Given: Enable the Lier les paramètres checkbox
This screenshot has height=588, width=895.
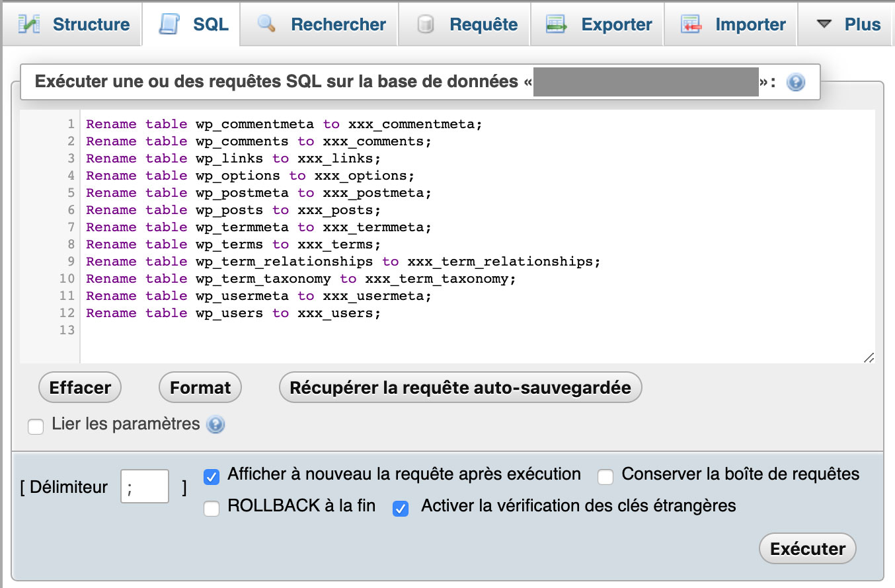Looking at the screenshot, I should coord(36,427).
